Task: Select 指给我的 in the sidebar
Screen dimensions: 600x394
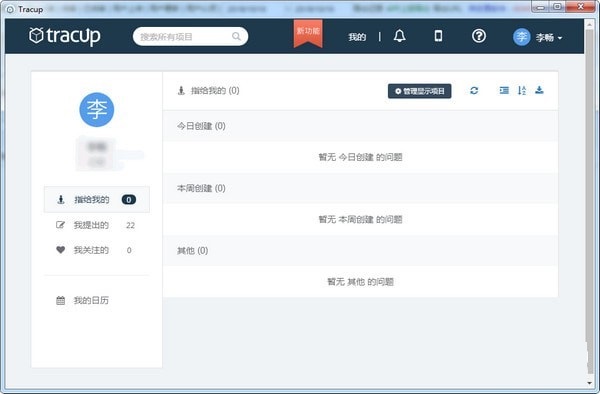Action: (97, 199)
